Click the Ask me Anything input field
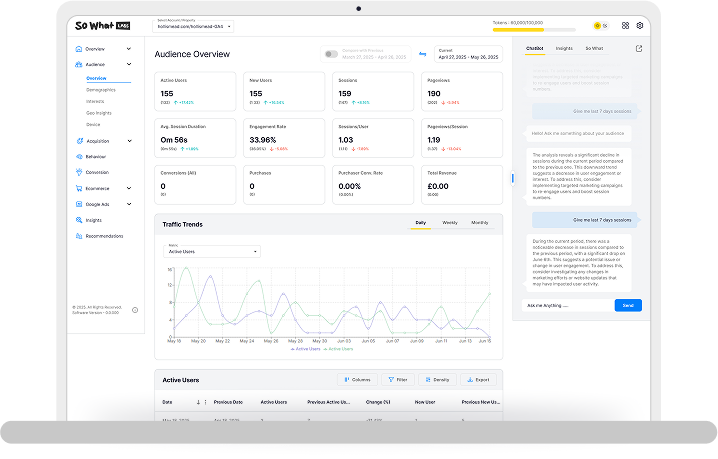 point(565,305)
